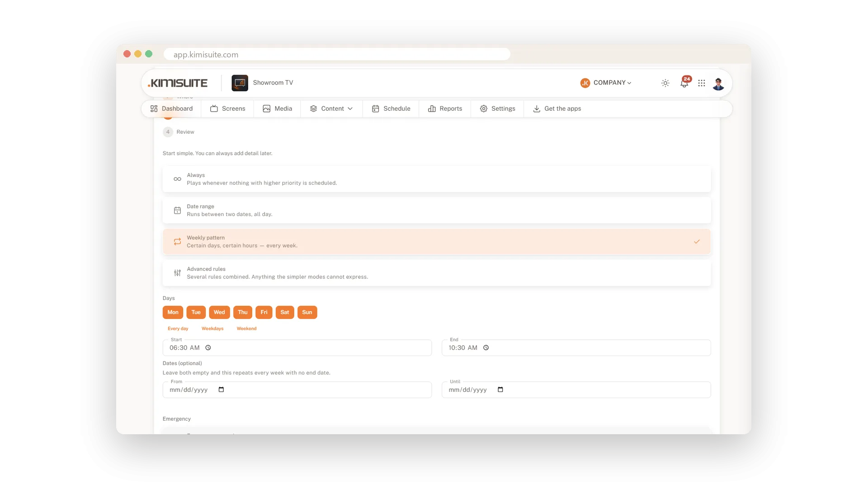Click the Screens TV icon

coord(214,109)
